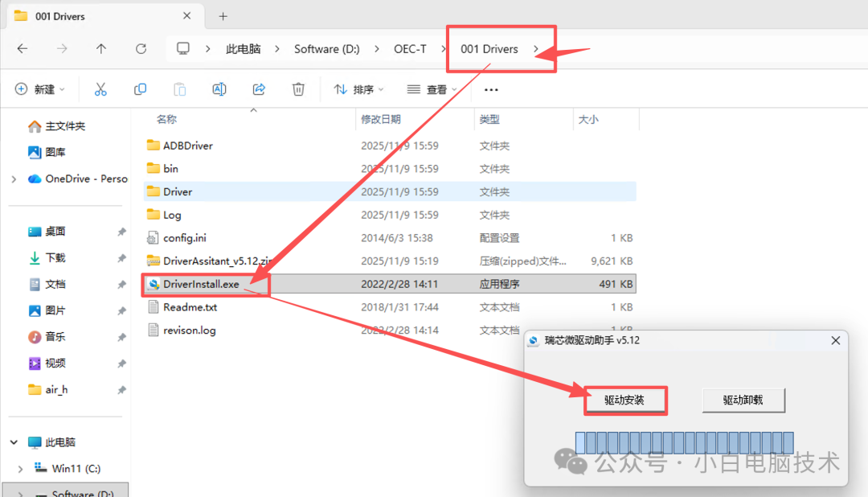
Task: Click the monitor icon in address bar
Action: [x=182, y=49]
